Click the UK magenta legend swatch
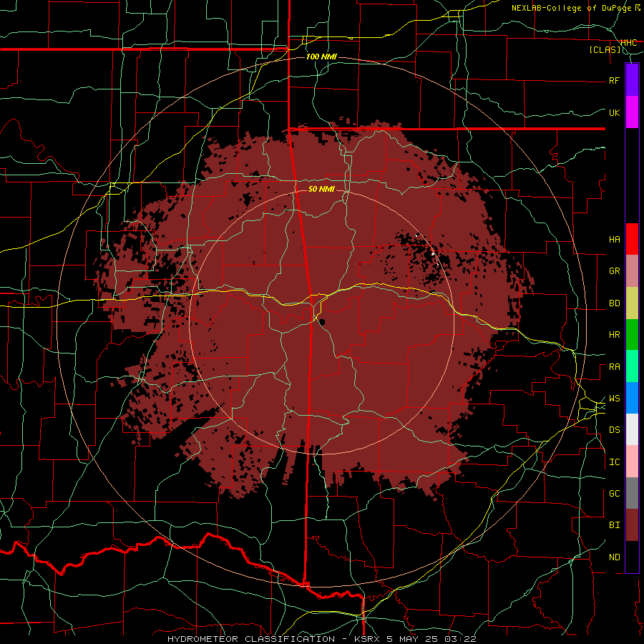The width and height of the screenshot is (644, 644). (632, 112)
